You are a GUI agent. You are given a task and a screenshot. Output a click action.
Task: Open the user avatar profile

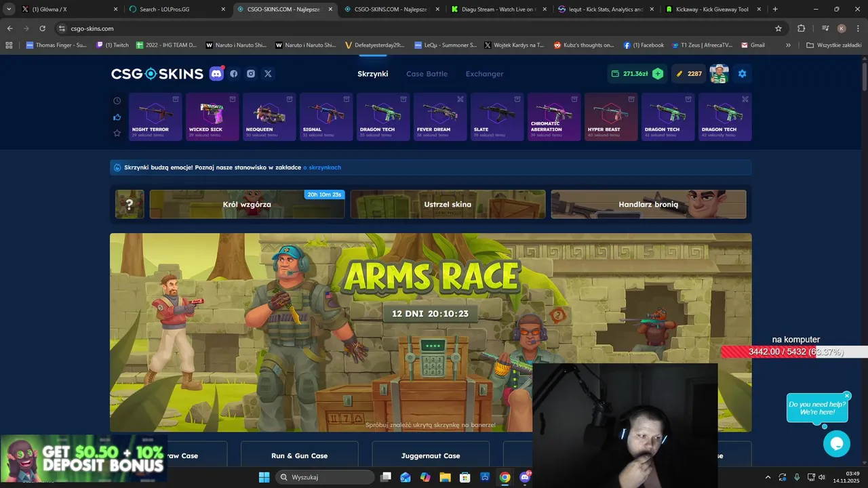point(719,74)
